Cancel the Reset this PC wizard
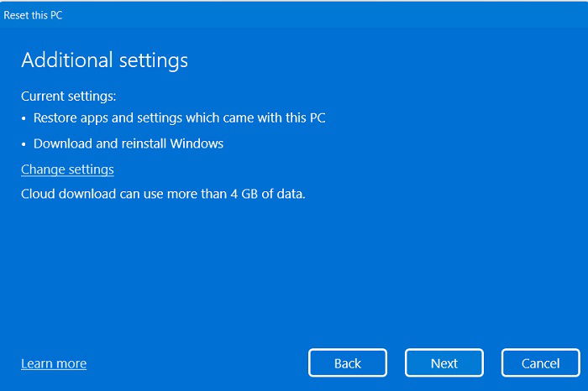588x391 pixels. (540, 362)
